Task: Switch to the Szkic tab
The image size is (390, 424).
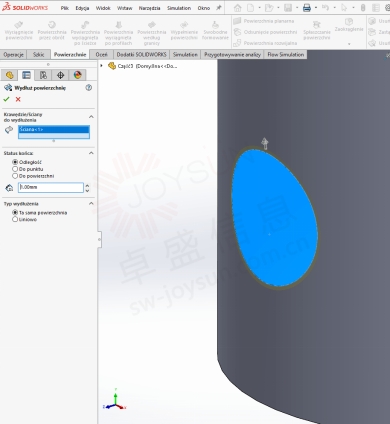Action: pos(39,54)
